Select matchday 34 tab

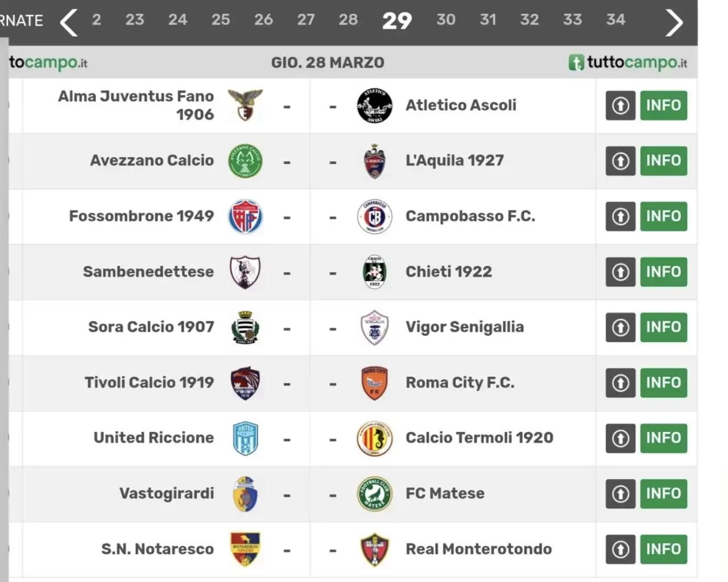615,20
